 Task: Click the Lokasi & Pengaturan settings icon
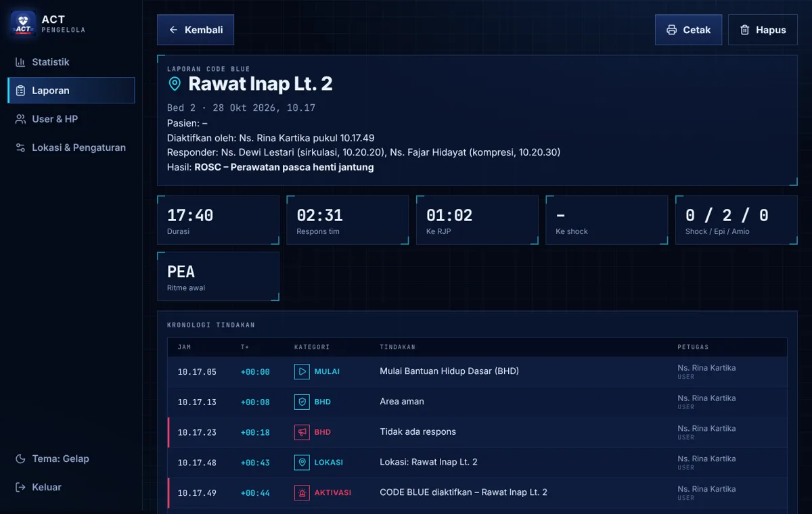click(x=20, y=147)
